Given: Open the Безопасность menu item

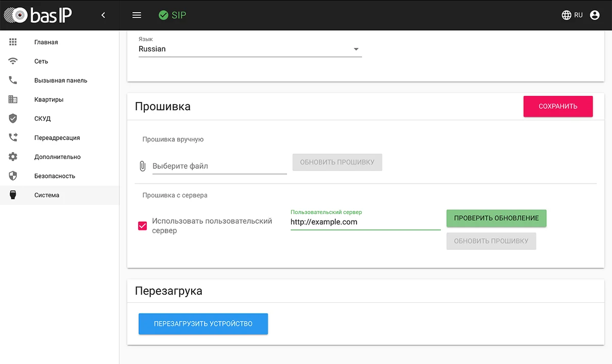Looking at the screenshot, I should 55,176.
